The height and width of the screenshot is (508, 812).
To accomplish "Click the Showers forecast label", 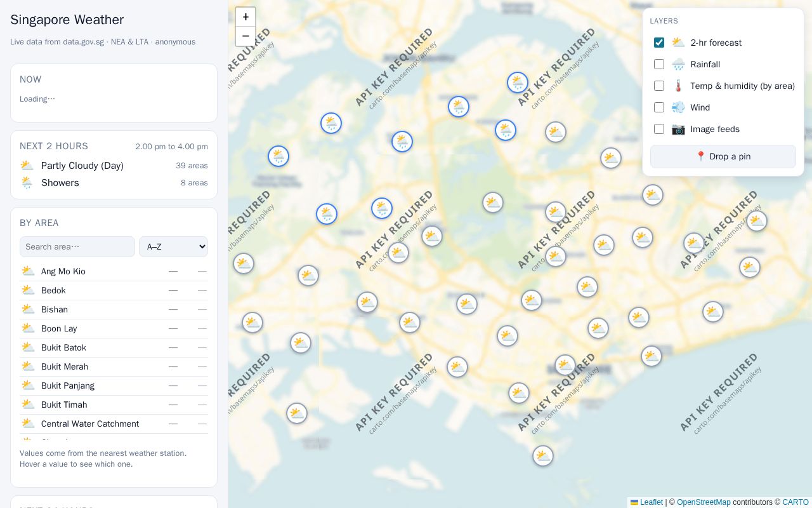I will tap(60, 183).
